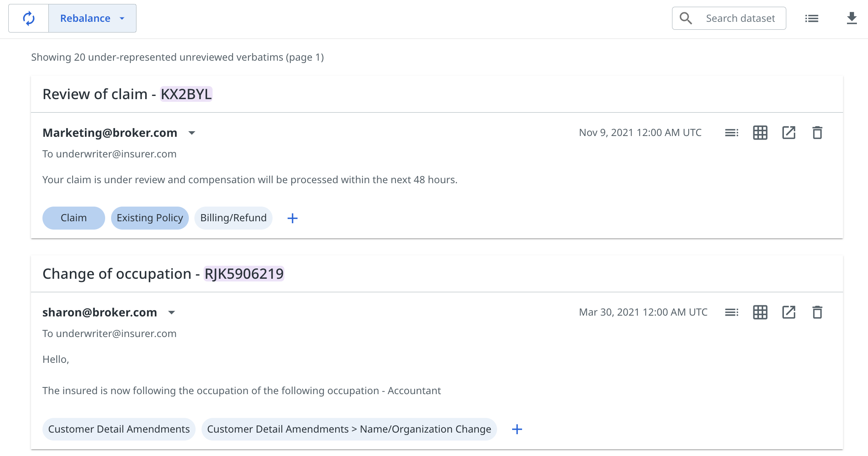This screenshot has width=868, height=456.
Task: Select the Customer Detail Amendments label
Action: click(119, 429)
